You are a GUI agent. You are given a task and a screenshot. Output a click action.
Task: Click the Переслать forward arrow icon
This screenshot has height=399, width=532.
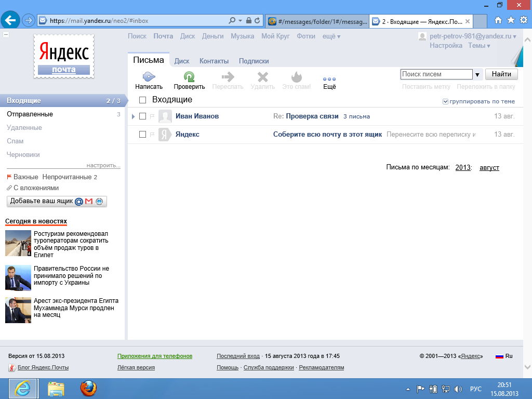(228, 77)
